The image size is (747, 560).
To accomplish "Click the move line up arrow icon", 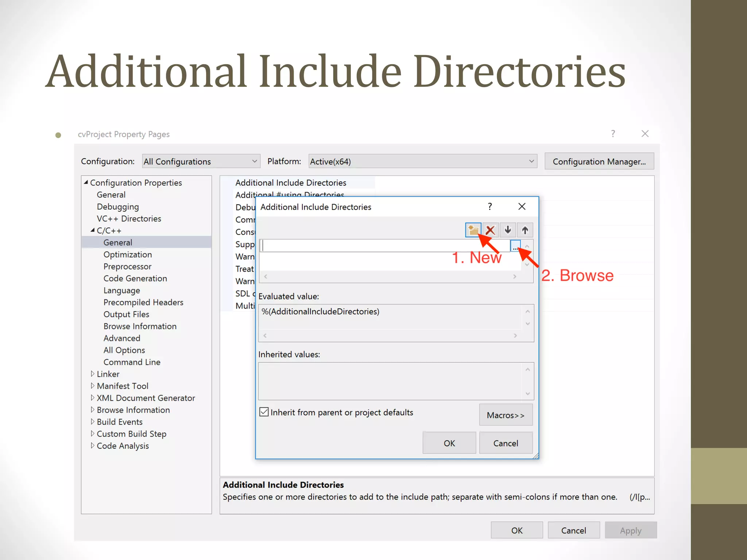I will [525, 230].
